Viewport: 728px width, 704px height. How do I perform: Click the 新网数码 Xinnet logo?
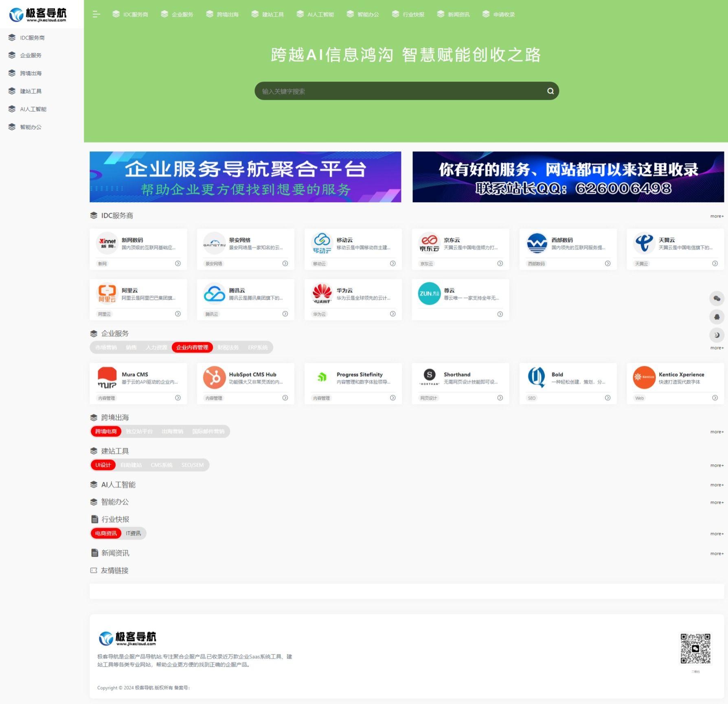click(107, 243)
